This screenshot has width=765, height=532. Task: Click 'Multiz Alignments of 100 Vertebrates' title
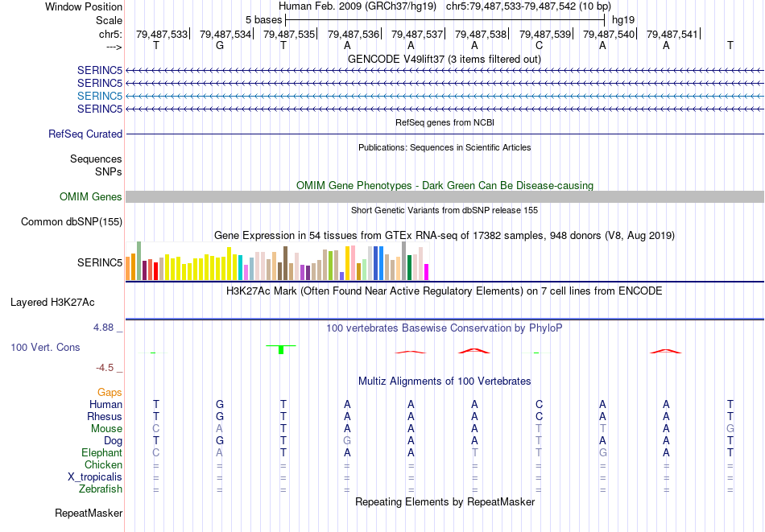pos(445,381)
